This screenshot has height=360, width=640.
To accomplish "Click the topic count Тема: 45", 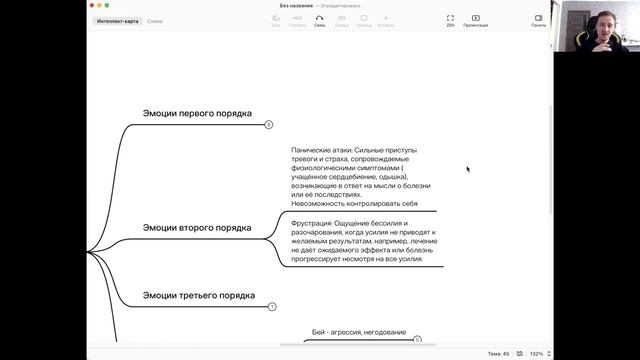I will [498, 354].
